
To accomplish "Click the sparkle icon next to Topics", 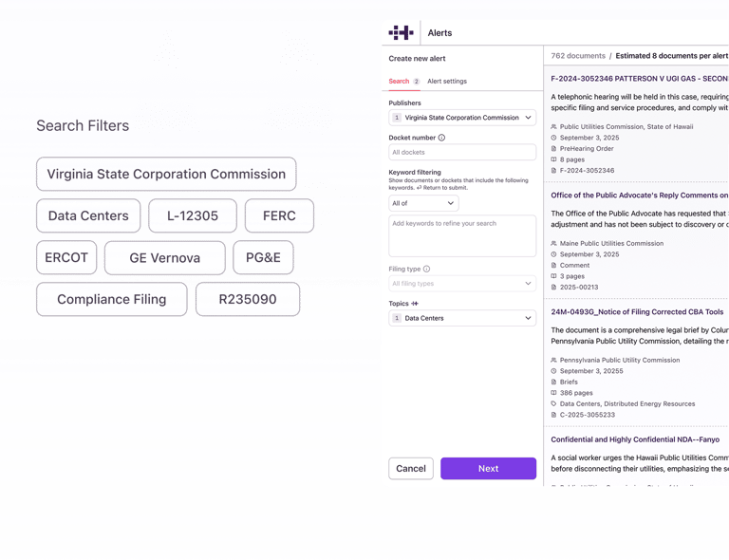I will (x=415, y=304).
